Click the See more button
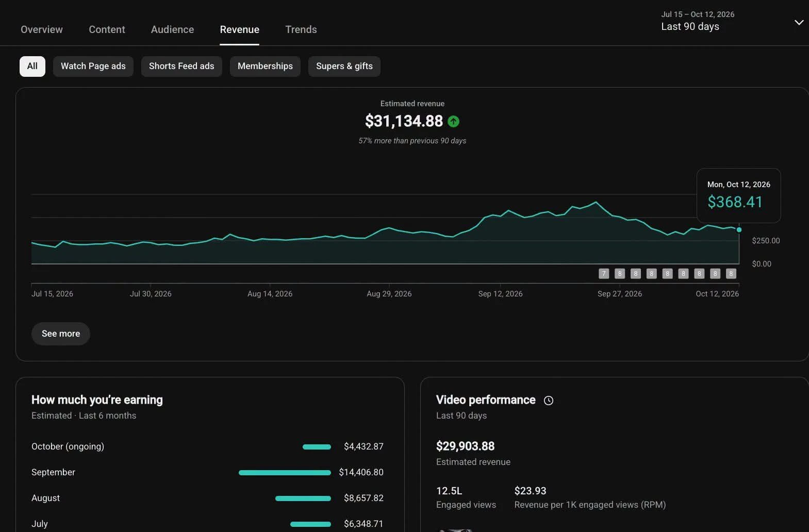The height and width of the screenshot is (532, 809). tap(61, 334)
